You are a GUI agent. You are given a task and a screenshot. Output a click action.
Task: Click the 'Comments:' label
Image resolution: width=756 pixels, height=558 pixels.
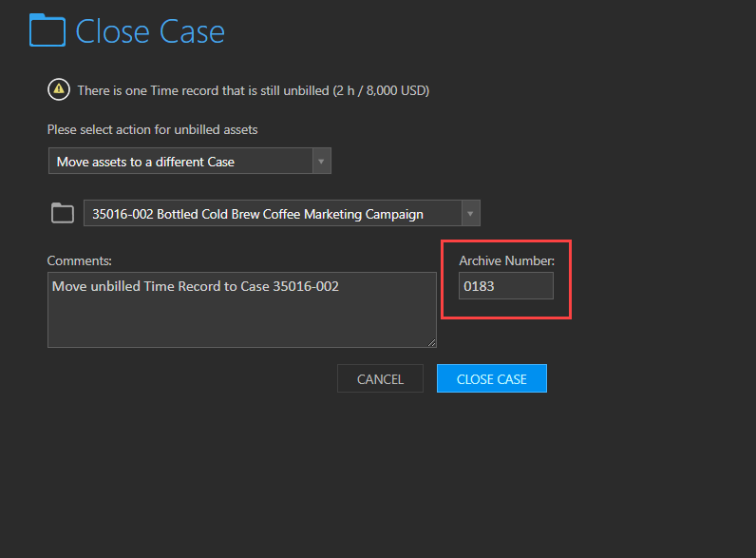(79, 260)
